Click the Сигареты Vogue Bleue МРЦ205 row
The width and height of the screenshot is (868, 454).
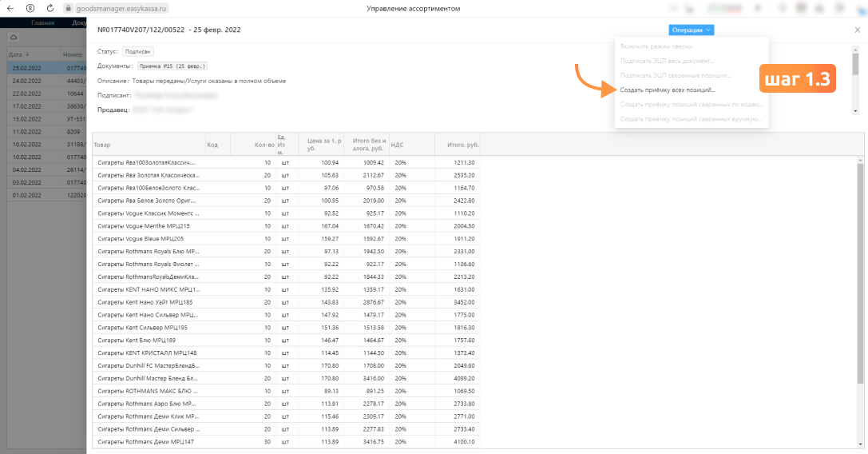pyautogui.click(x=286, y=239)
